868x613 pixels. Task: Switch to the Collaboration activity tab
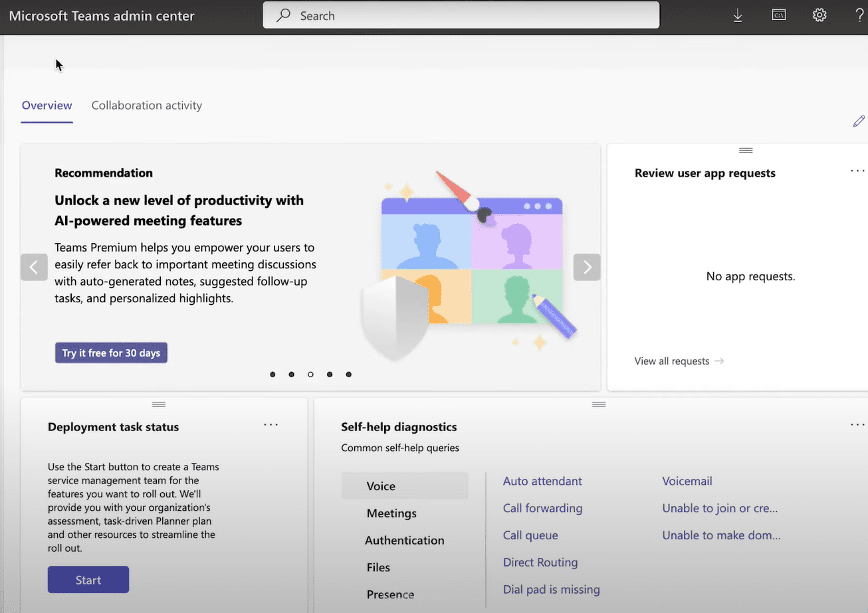point(146,106)
